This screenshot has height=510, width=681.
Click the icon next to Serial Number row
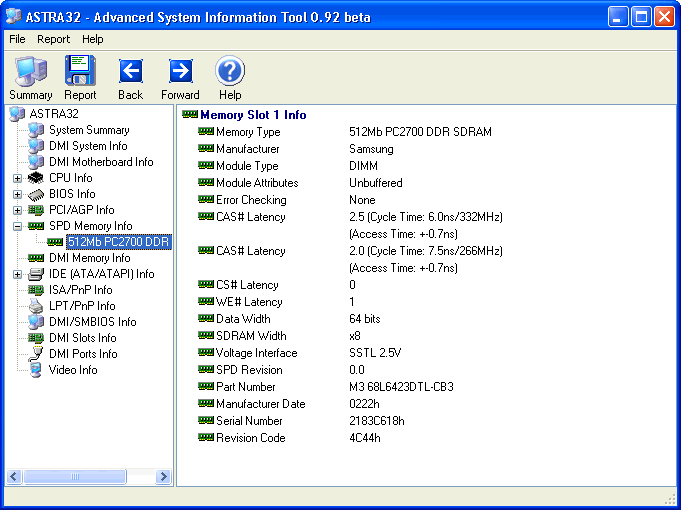click(206, 420)
